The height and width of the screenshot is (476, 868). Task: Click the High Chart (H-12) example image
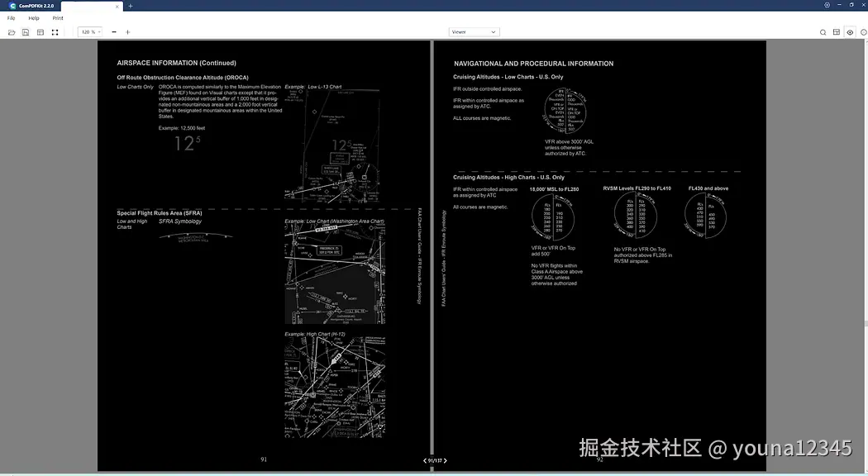click(x=335, y=388)
